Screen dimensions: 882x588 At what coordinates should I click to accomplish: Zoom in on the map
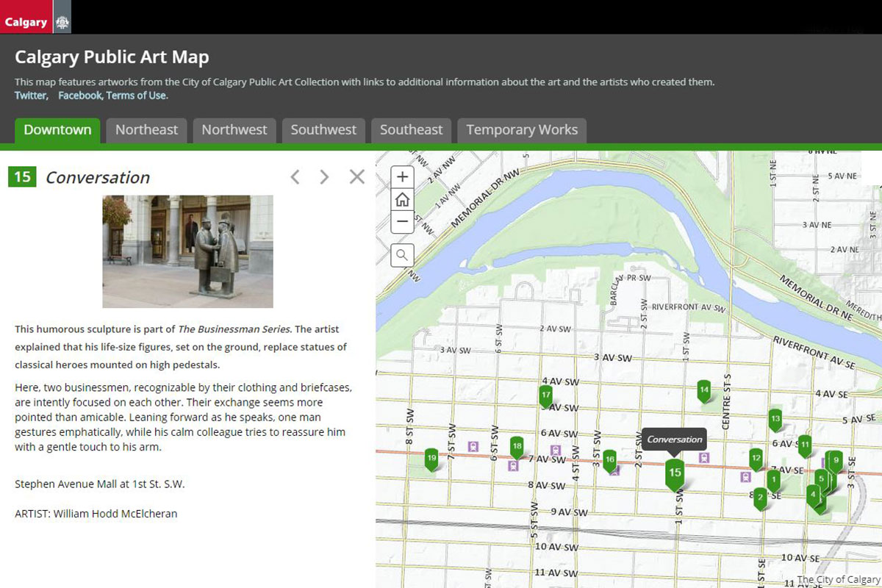pyautogui.click(x=402, y=177)
